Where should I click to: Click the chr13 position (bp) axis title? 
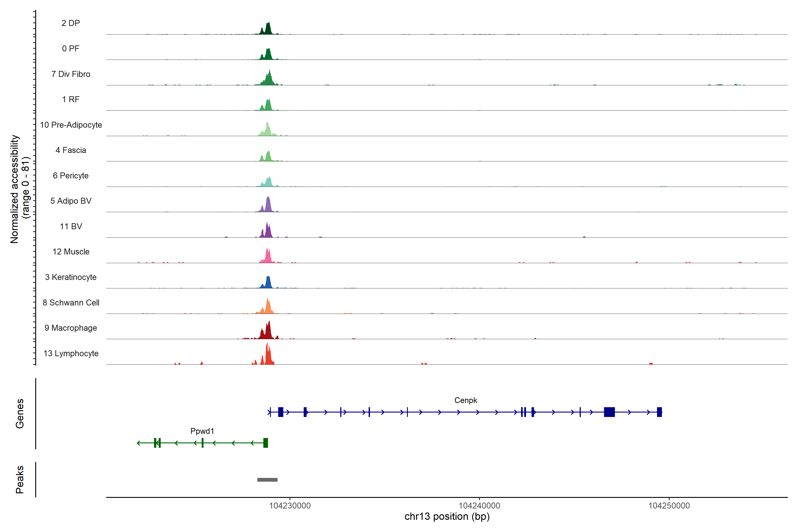447,516
